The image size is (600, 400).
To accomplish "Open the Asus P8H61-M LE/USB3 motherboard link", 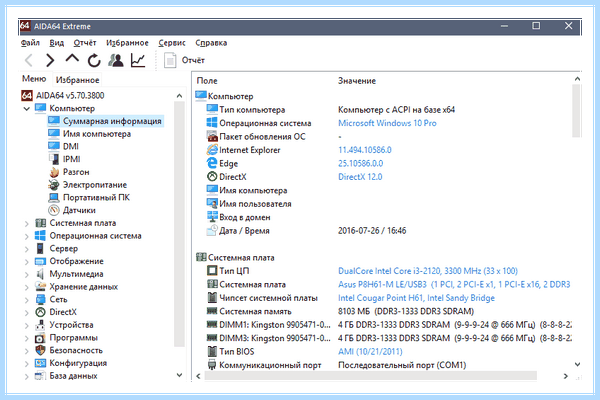I will (x=454, y=284).
